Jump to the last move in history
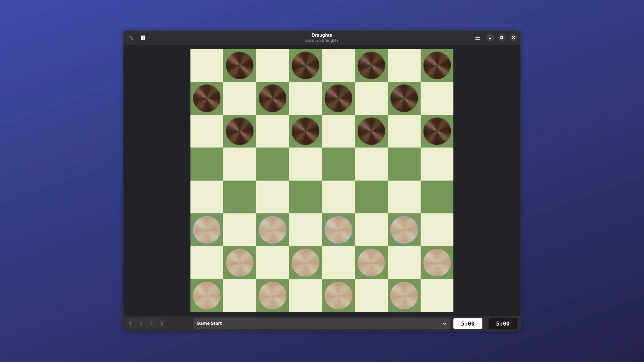 coord(161,323)
